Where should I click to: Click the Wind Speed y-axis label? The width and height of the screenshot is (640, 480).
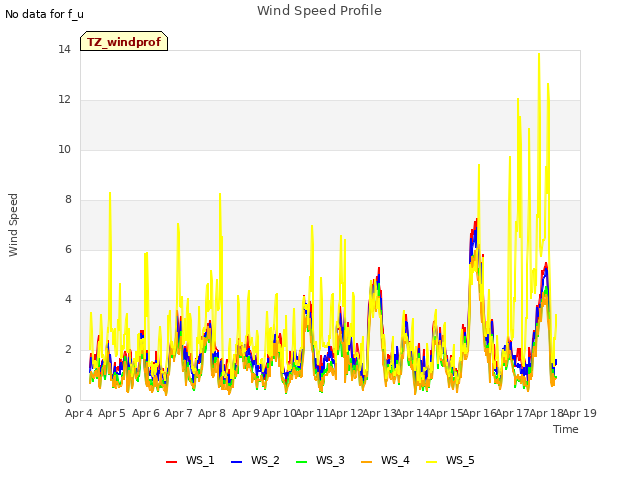(13, 225)
